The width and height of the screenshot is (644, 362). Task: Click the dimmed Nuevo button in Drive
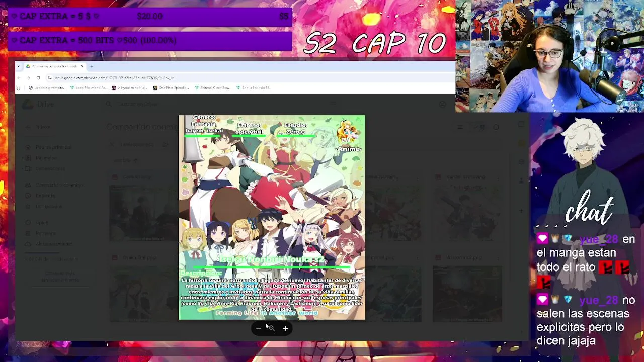39,127
